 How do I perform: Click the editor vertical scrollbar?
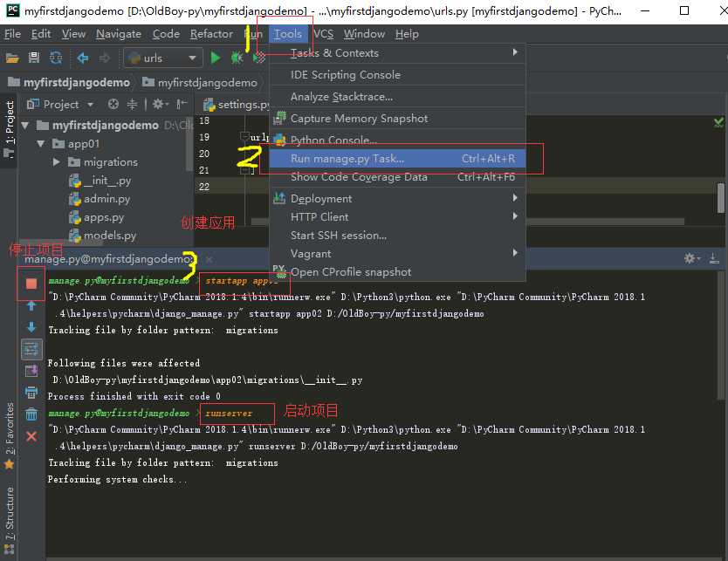pos(720,198)
